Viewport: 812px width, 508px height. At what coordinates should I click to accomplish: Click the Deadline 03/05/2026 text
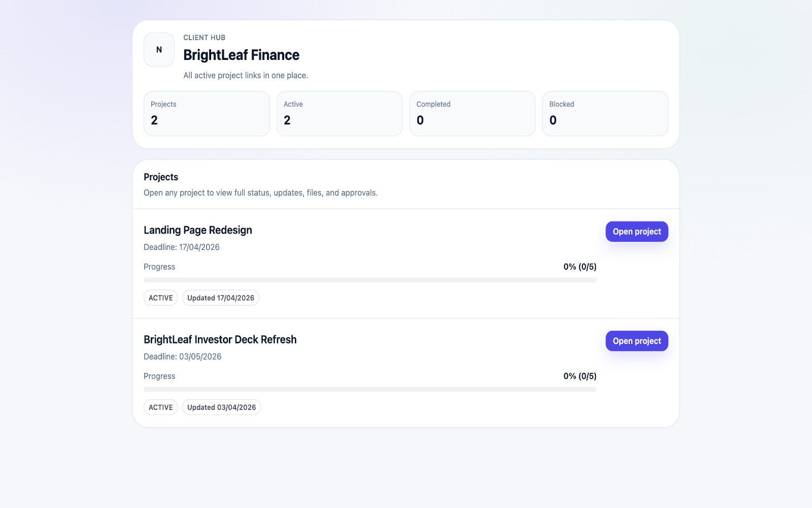click(x=183, y=357)
